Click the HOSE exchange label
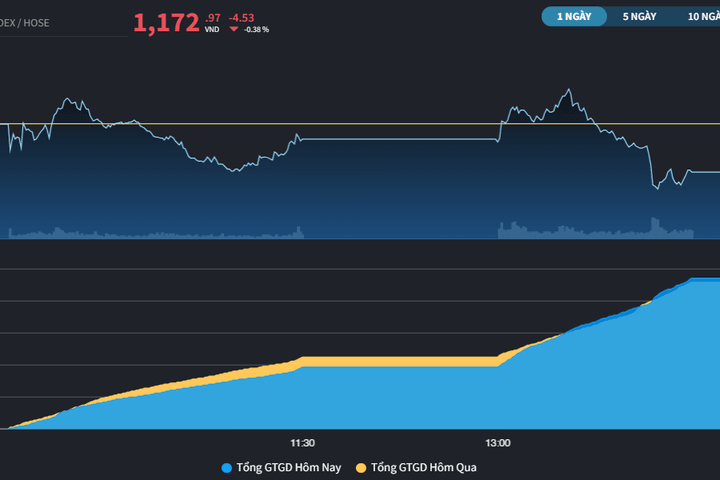720x480 pixels. point(36,23)
